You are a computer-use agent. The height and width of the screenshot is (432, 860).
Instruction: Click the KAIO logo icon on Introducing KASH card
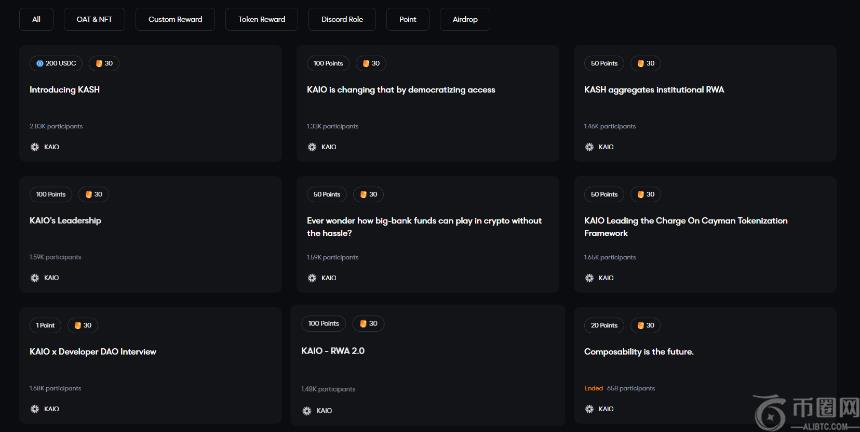point(35,147)
